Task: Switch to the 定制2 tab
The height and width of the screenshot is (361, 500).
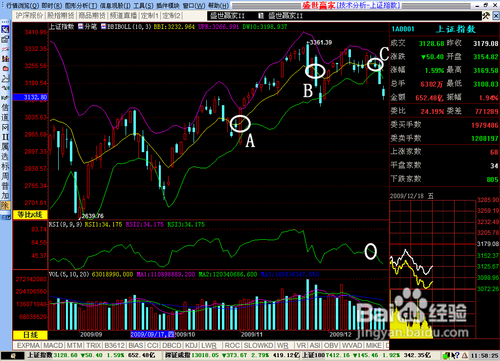Action: point(172,16)
